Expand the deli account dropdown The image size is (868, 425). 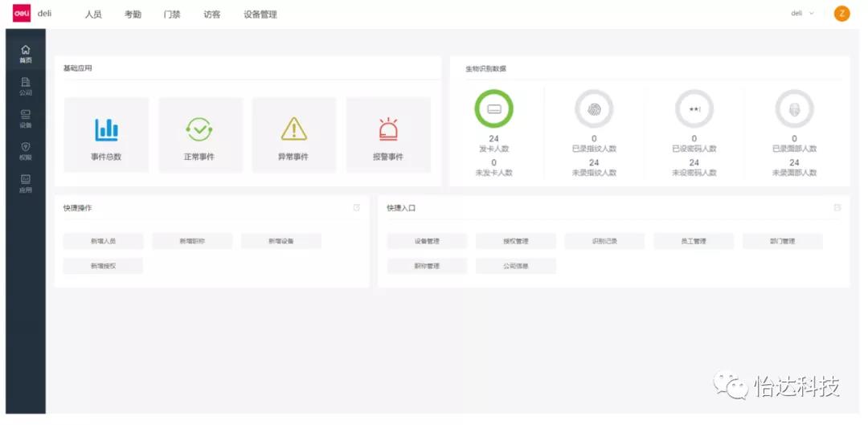(x=802, y=14)
